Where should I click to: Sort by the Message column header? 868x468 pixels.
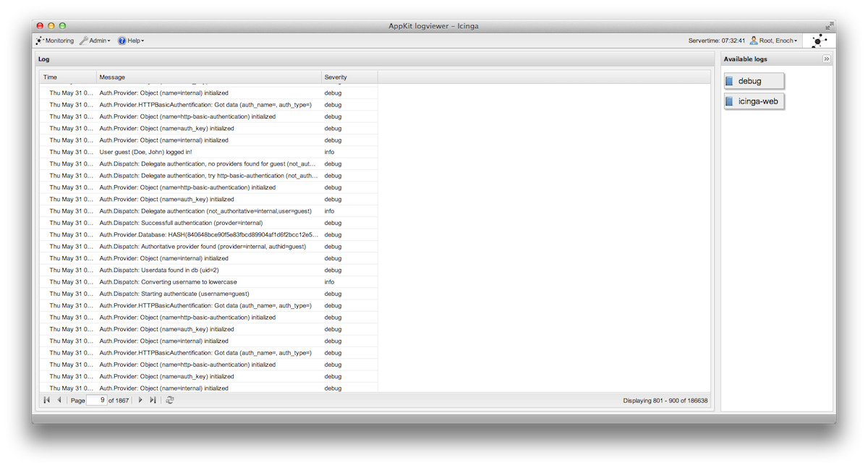pos(208,77)
